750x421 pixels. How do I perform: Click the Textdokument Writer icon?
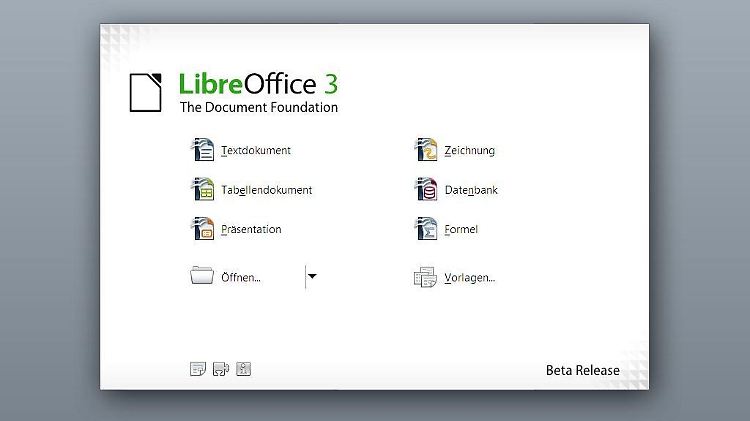(x=203, y=150)
